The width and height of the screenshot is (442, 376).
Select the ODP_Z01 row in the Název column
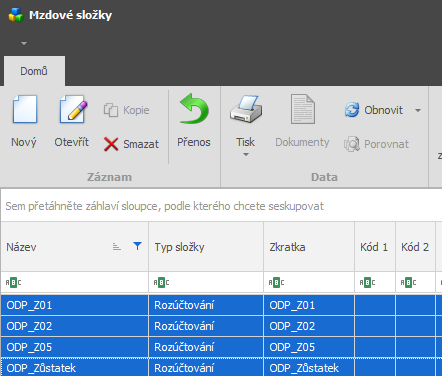point(75,305)
